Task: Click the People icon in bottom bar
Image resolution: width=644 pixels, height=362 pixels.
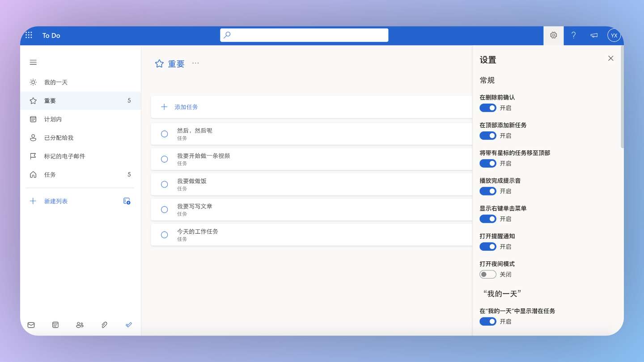Action: 80,325
